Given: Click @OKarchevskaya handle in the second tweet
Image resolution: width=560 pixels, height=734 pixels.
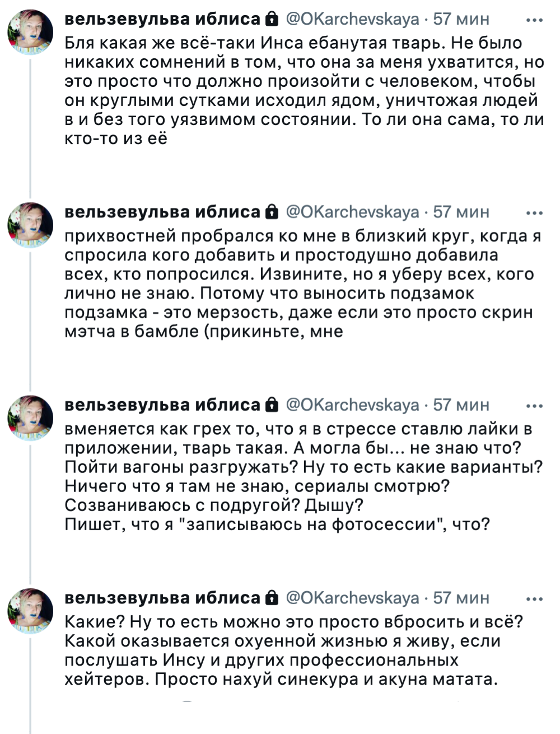Looking at the screenshot, I should tap(352, 212).
